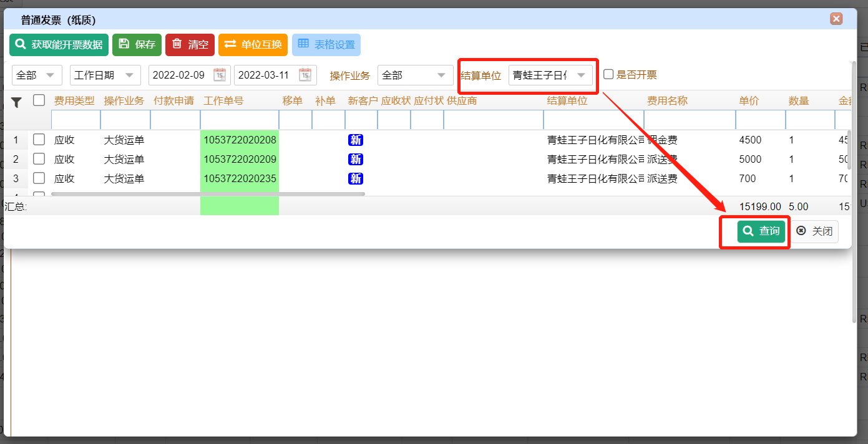Click the filter box under 数量
Screen dimensions: 868x444
[810, 120]
